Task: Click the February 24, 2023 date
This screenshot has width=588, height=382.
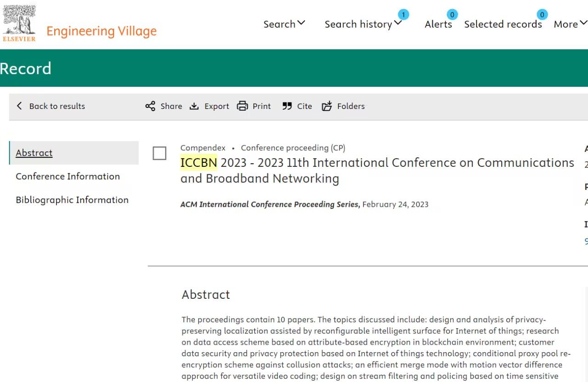Action: (396, 205)
